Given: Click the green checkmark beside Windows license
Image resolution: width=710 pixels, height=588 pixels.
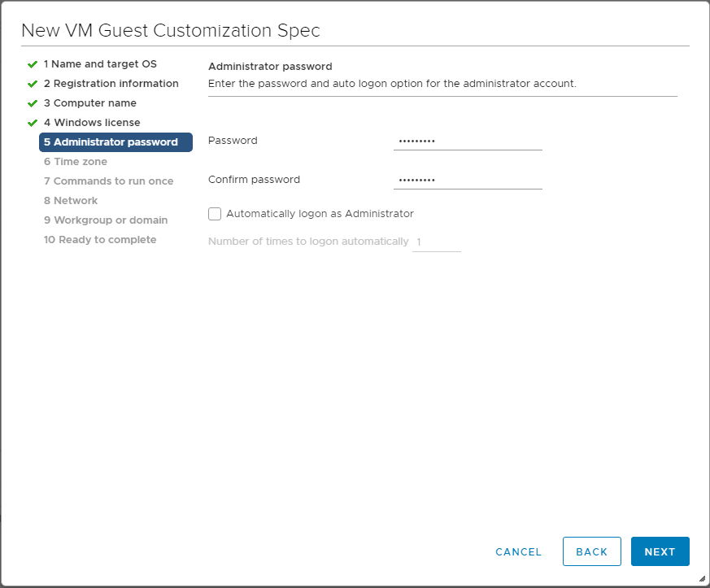Looking at the screenshot, I should (33, 123).
